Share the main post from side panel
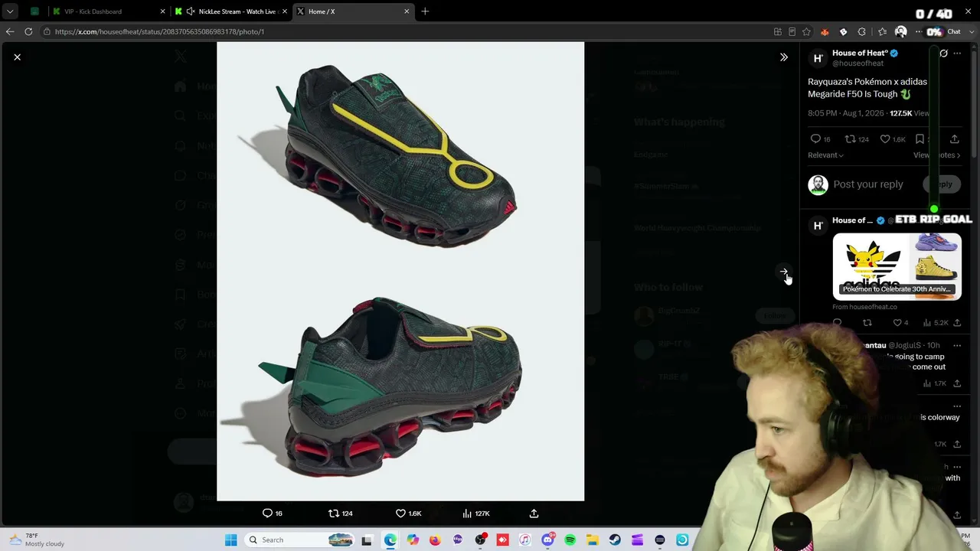Screen dimensions: 980x551 pyautogui.click(x=954, y=139)
